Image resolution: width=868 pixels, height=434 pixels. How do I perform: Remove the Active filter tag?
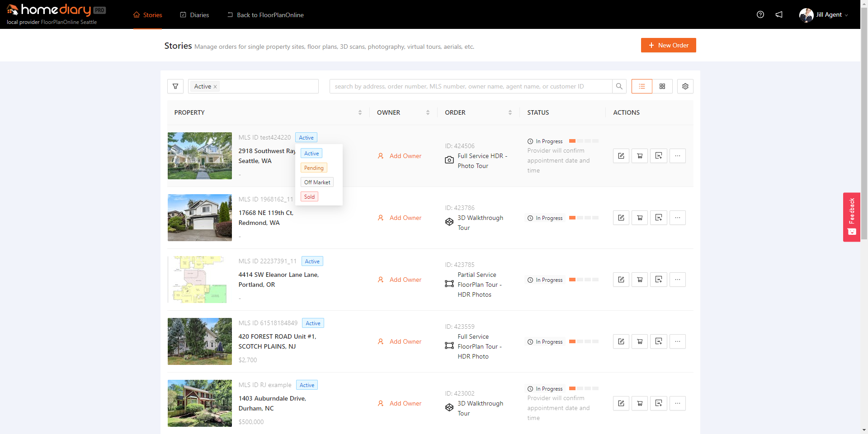pyautogui.click(x=215, y=87)
